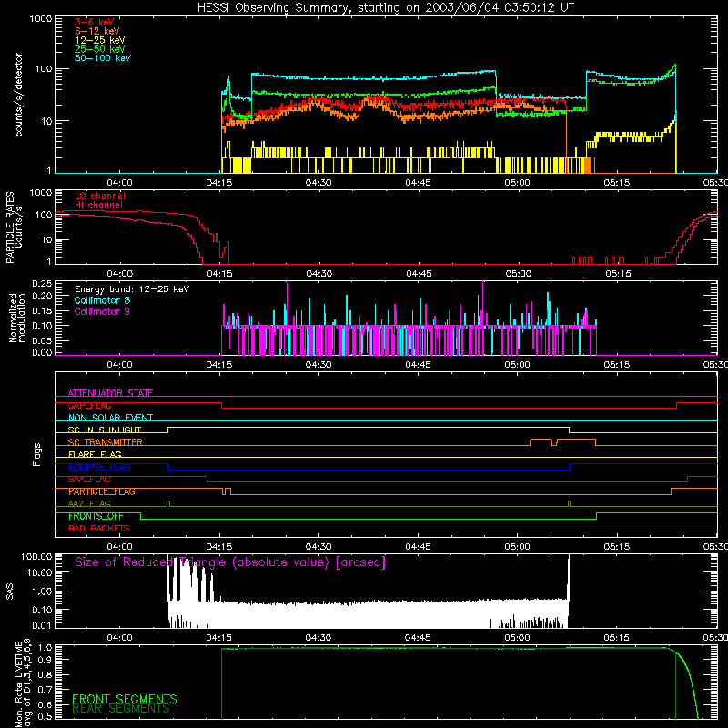This screenshot has height=728, width=728.
Task: Select the vertical Flags axis label
Action: click(x=37, y=454)
